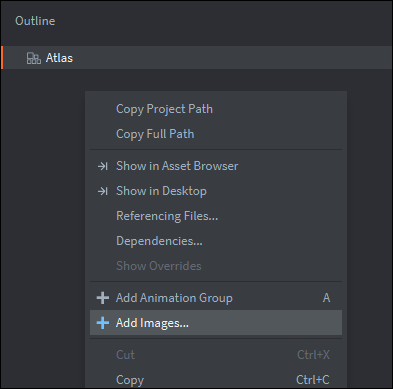Click the arrow icon beside Show in Asset Browser

coord(103,166)
